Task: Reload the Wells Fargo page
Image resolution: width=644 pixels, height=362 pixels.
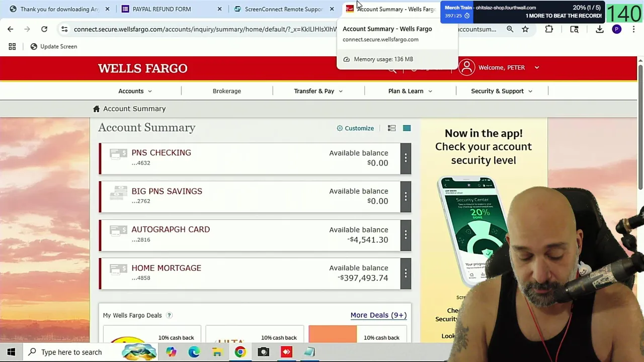Action: (44, 29)
